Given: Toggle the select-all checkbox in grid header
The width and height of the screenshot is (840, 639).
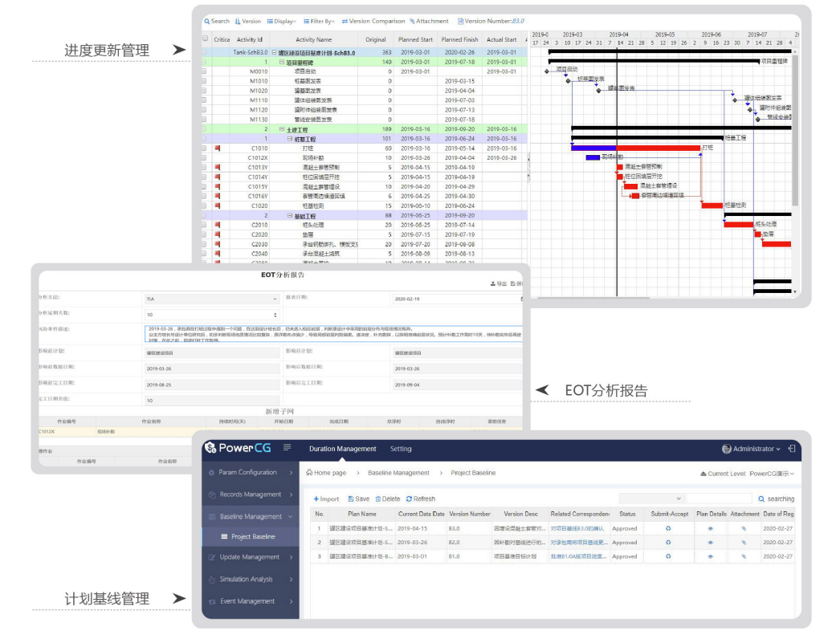Looking at the screenshot, I should pos(205,39).
